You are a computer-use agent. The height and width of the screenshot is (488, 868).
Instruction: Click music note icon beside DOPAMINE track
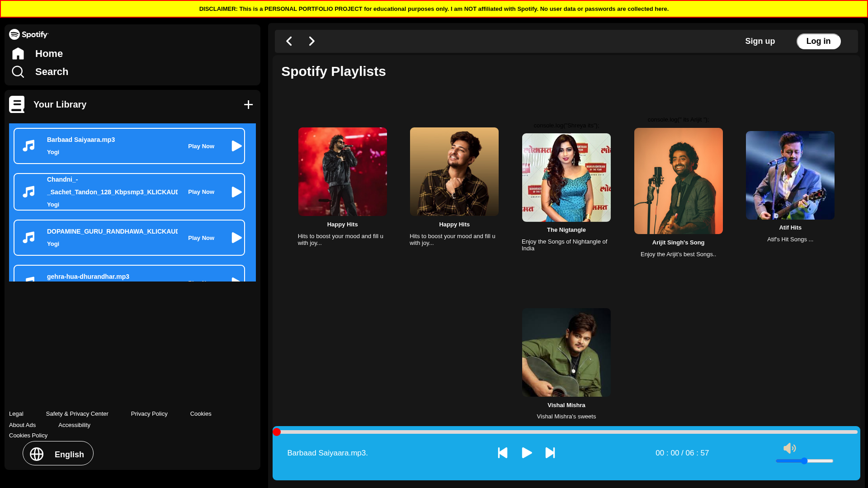29,238
